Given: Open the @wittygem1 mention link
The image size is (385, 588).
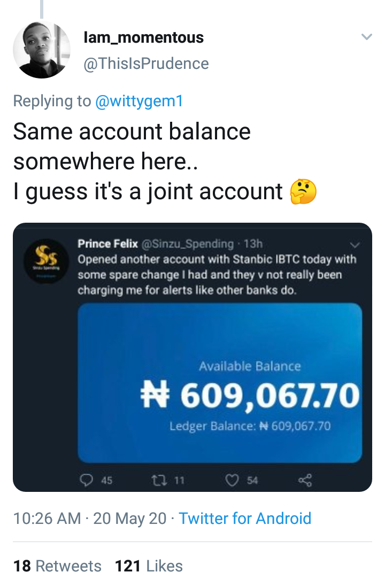Looking at the screenshot, I should pos(139,101).
